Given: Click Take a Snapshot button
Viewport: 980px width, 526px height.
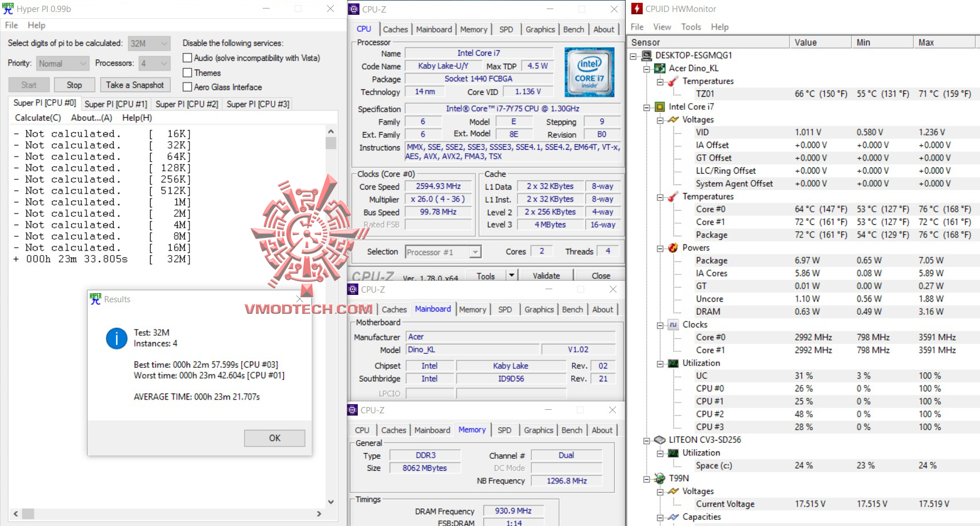Looking at the screenshot, I should [x=135, y=85].
